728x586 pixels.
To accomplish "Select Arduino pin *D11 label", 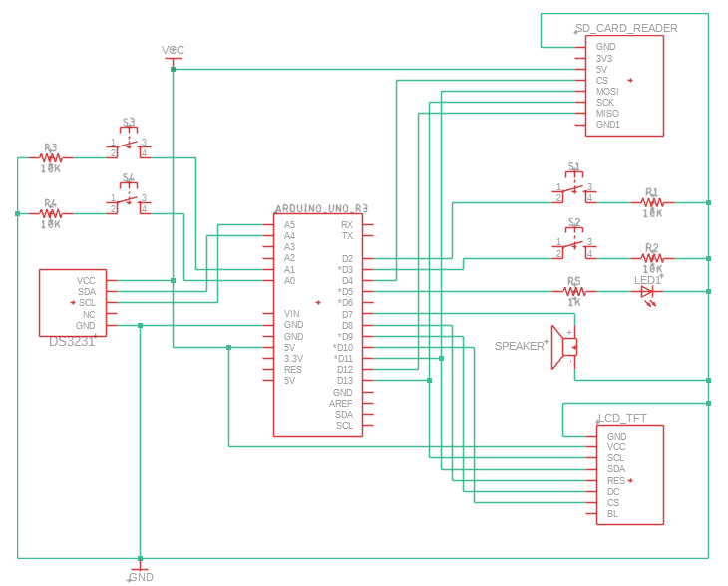I will point(343,359).
